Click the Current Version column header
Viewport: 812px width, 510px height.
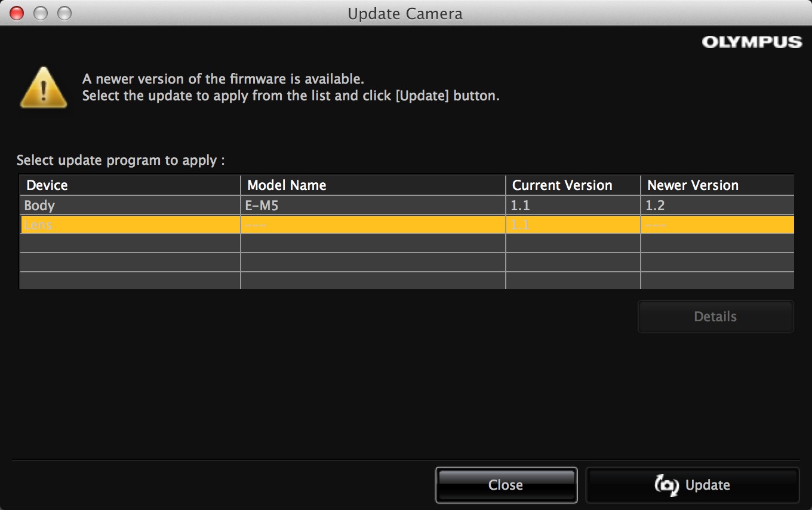click(562, 185)
